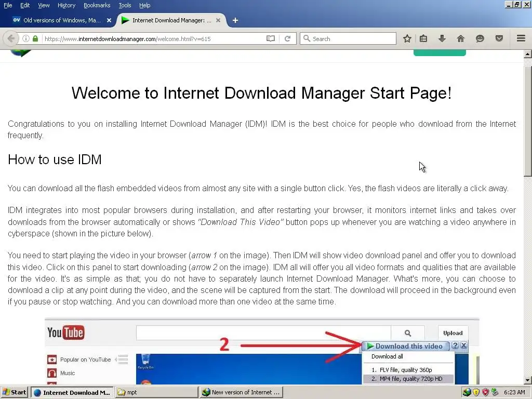The image size is (532, 399).
Task: Open the Help menu
Action: point(144,5)
